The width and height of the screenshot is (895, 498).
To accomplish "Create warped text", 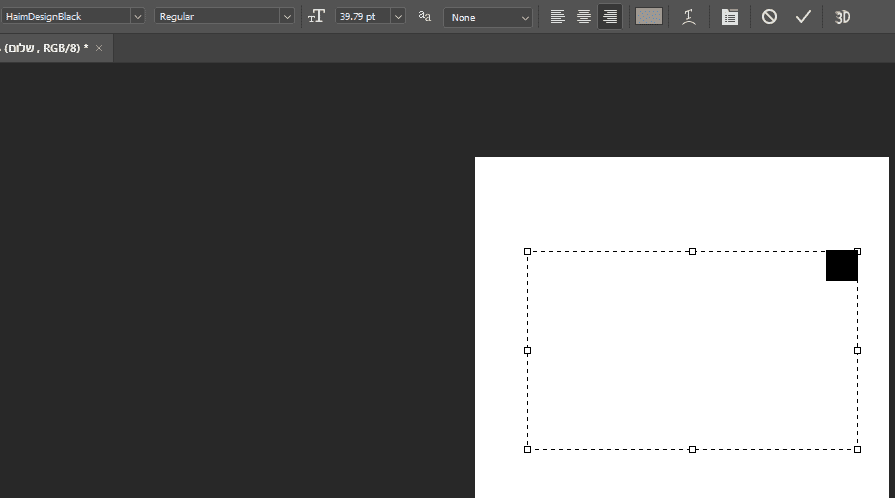I will coord(689,17).
